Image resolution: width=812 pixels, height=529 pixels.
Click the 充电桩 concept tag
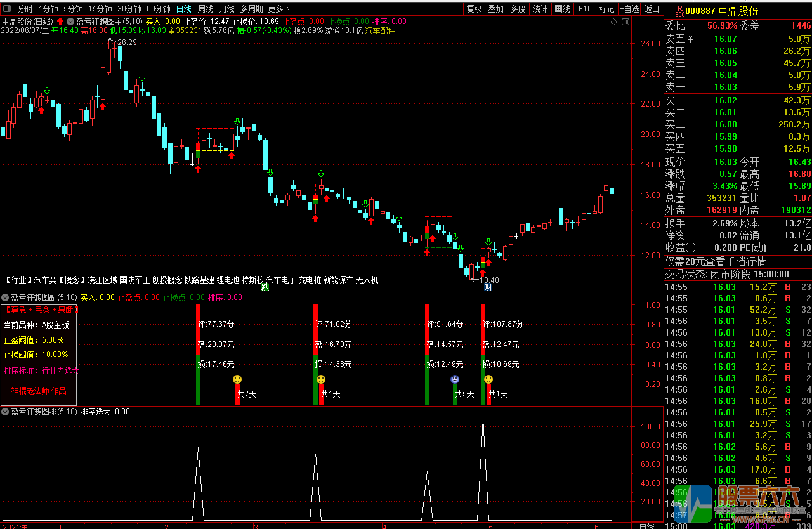[310, 280]
